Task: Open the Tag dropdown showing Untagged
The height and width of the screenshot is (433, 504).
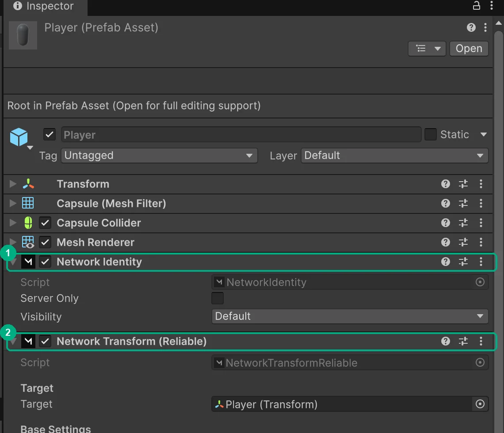Action: [159, 156]
